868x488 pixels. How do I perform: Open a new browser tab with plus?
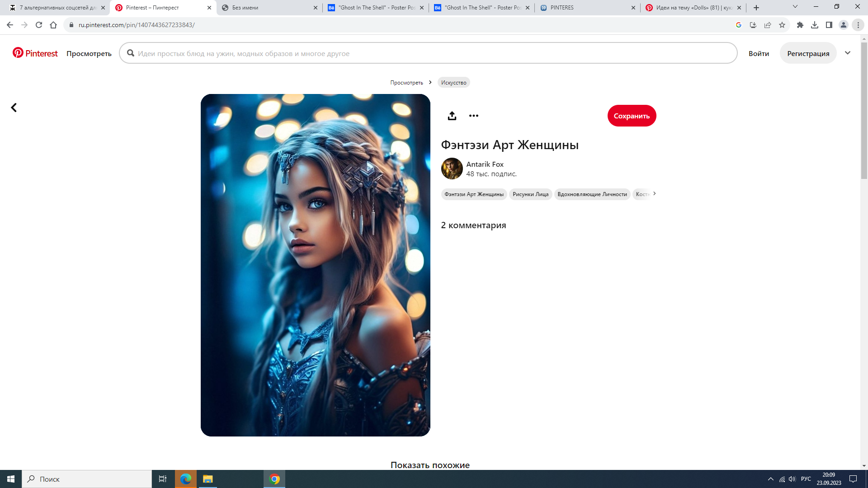tap(756, 8)
